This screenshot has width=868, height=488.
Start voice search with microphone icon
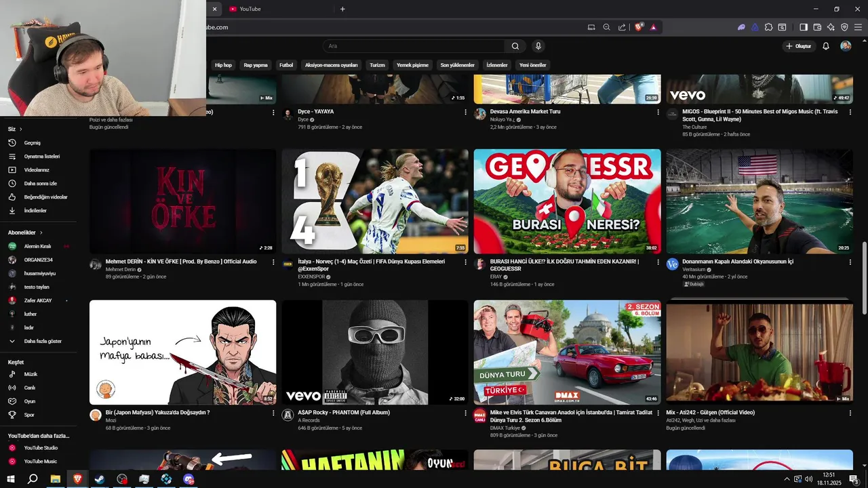538,46
